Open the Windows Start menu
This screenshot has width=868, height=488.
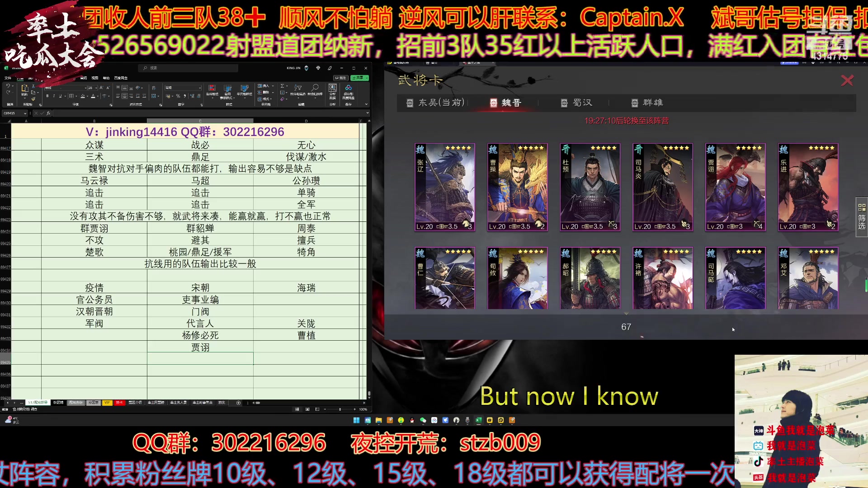[x=356, y=420]
